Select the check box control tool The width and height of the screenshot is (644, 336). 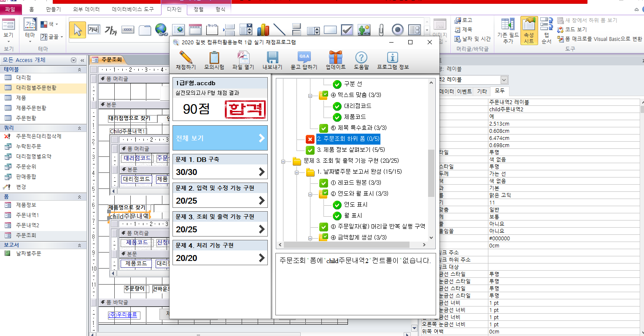(x=347, y=30)
